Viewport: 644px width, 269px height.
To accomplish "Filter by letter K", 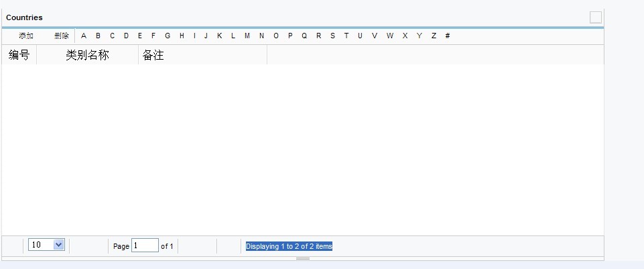I will (219, 36).
